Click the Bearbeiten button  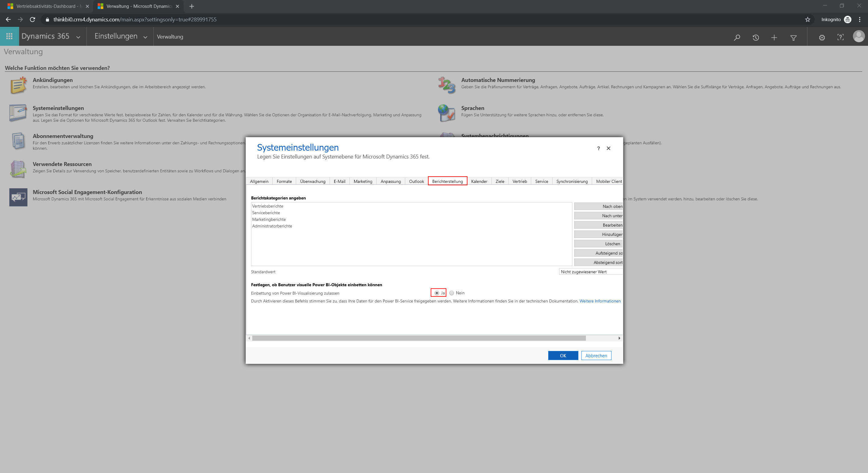(x=599, y=225)
